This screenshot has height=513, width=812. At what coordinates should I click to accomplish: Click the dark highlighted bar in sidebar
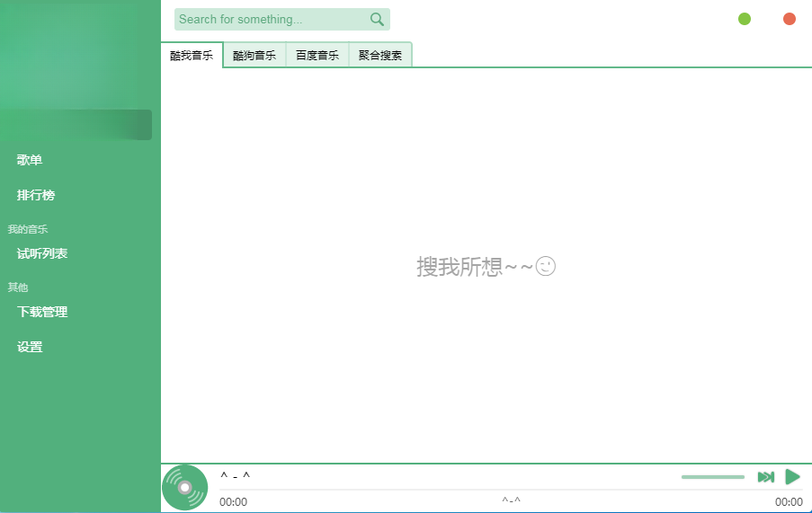[76, 125]
